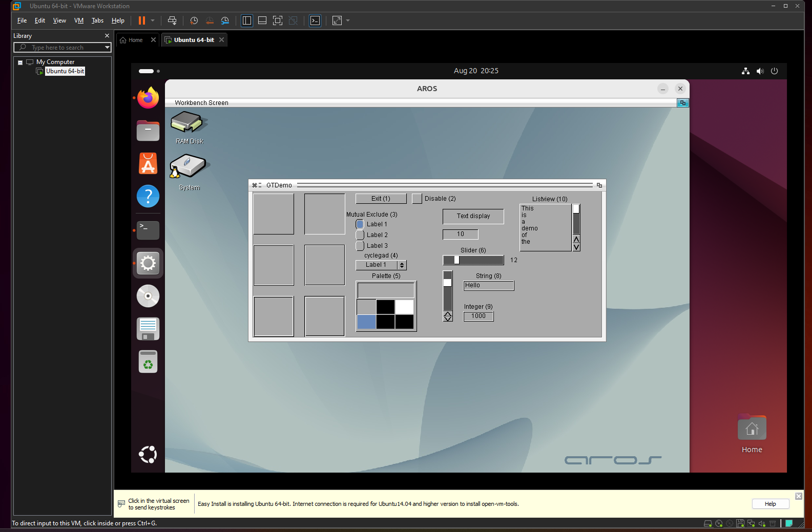The height and width of the screenshot is (532, 812).
Task: Select the Label 2 radio button
Action: [x=360, y=235]
